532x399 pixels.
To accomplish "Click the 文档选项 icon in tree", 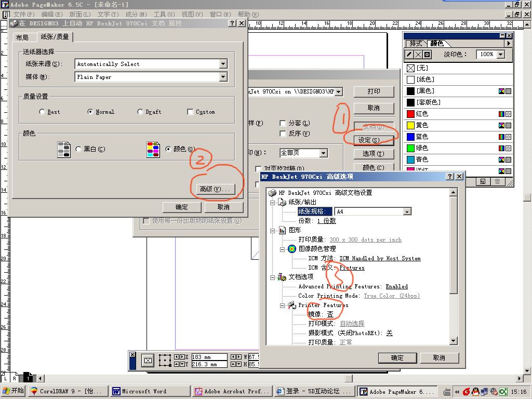I will 282,277.
